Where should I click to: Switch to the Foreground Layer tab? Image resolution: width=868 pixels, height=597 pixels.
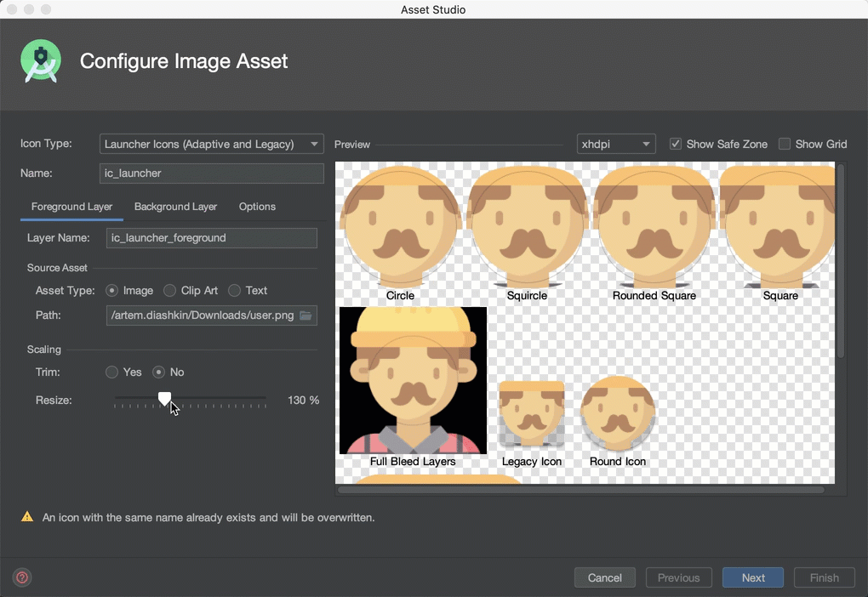pyautogui.click(x=72, y=207)
